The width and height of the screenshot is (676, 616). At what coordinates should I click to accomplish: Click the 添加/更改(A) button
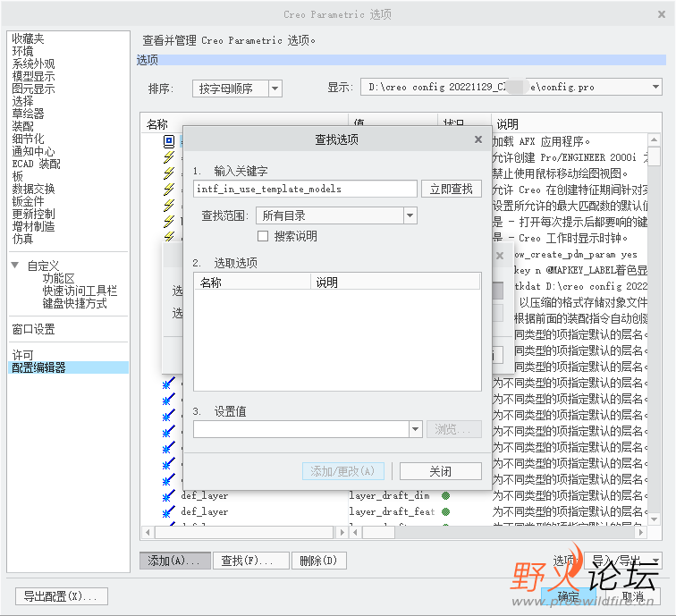click(x=343, y=471)
